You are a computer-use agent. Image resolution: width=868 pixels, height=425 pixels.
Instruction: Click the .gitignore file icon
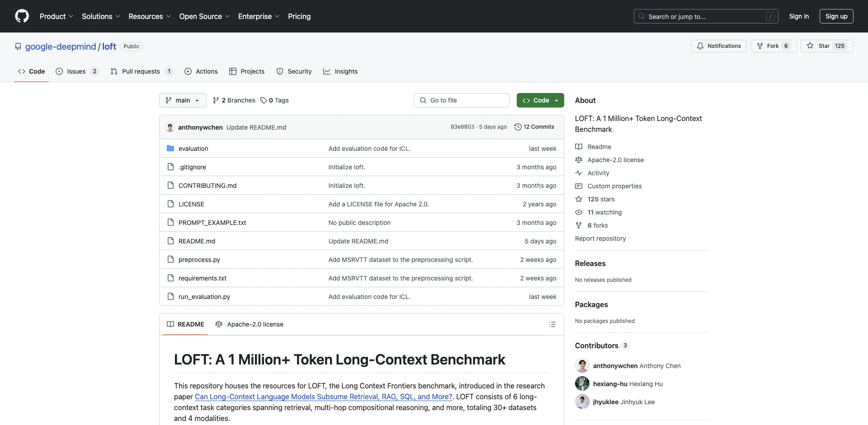coord(170,167)
